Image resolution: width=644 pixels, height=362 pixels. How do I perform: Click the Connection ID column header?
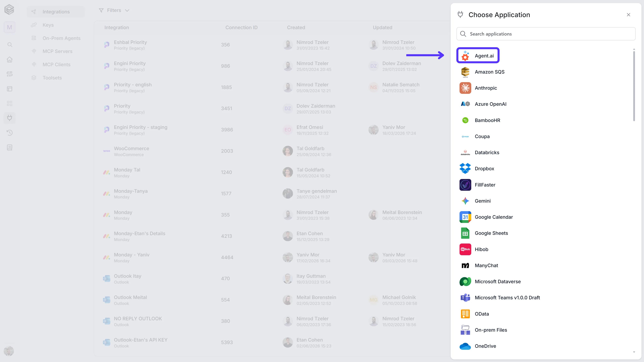point(241,27)
